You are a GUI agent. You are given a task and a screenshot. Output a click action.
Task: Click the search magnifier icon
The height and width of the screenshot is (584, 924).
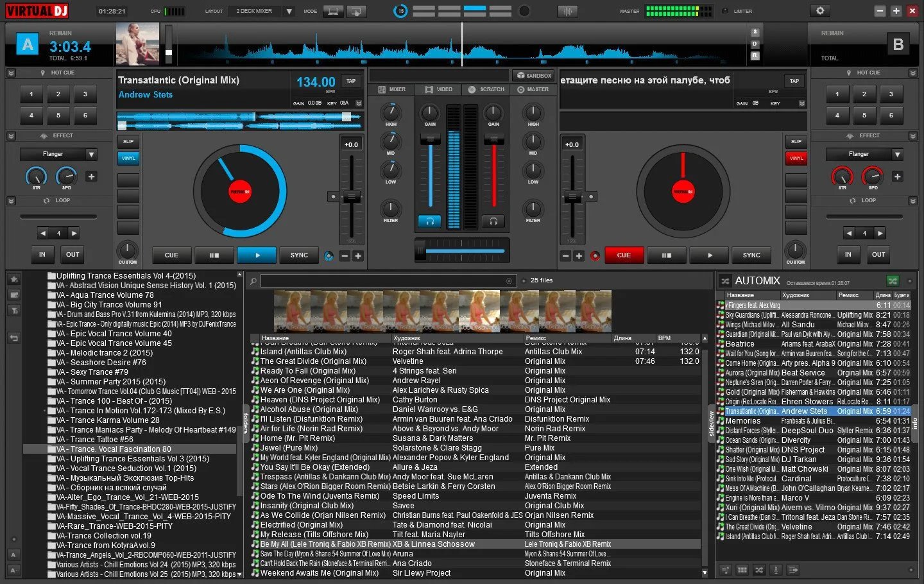(x=253, y=280)
